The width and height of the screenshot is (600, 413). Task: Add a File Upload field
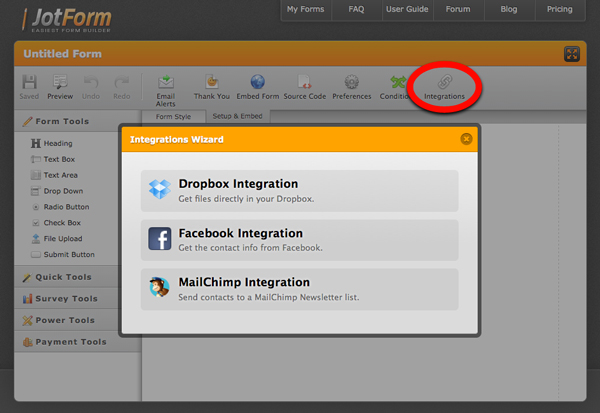pyautogui.click(x=57, y=239)
